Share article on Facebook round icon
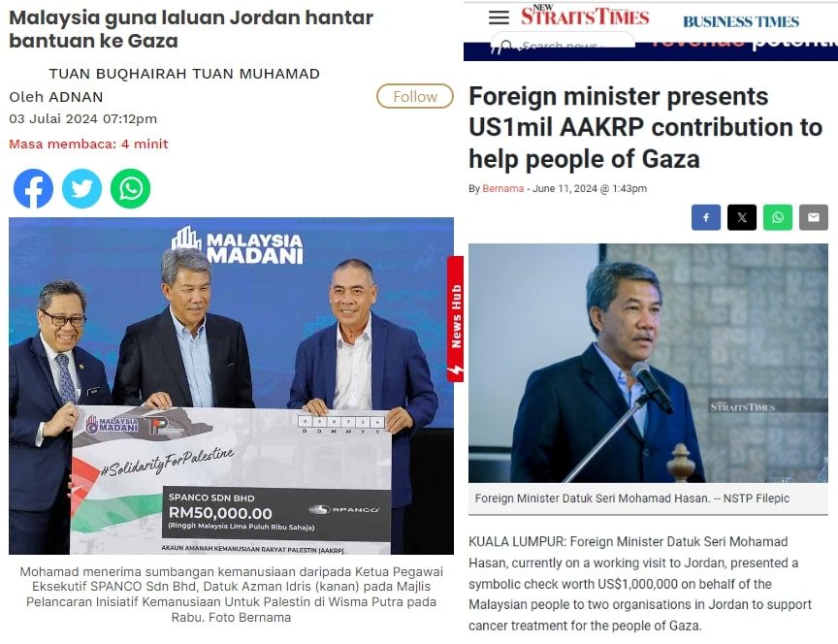 coord(33,189)
